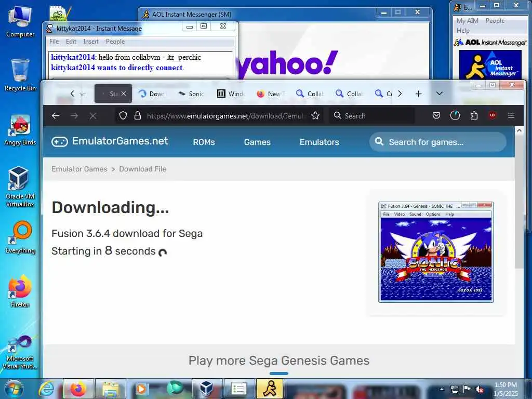This screenshot has height=399, width=532.
Task: Click the kittykat2014 direct connect link
Action: tap(117, 68)
